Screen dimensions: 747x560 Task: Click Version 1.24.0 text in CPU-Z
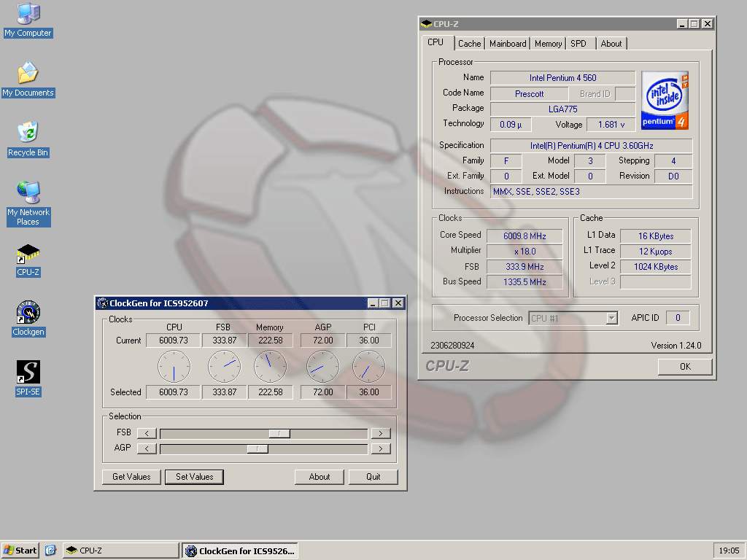676,346
